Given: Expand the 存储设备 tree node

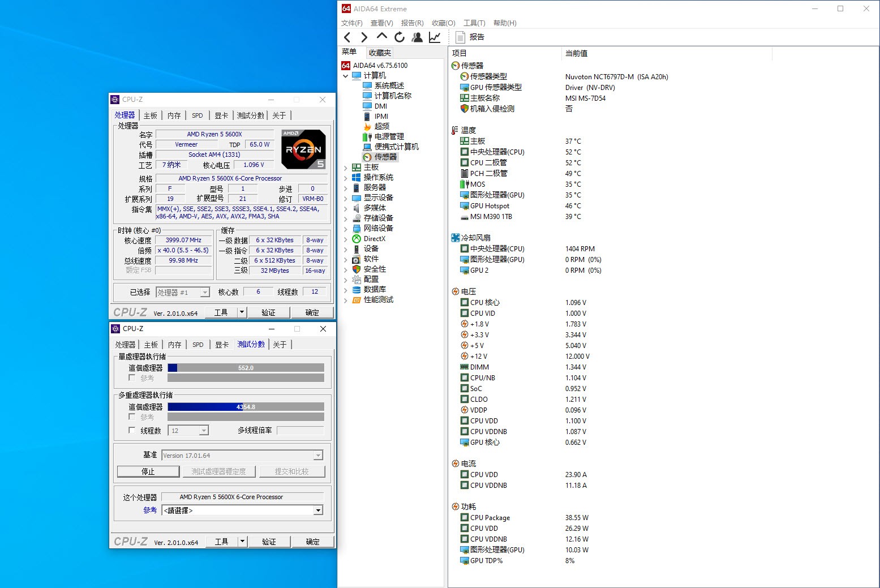Looking at the screenshot, I should point(346,218).
